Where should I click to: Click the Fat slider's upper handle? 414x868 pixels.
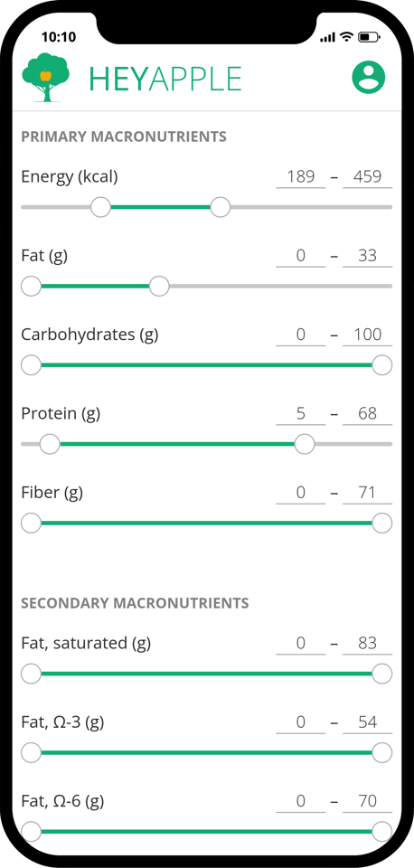tap(159, 287)
